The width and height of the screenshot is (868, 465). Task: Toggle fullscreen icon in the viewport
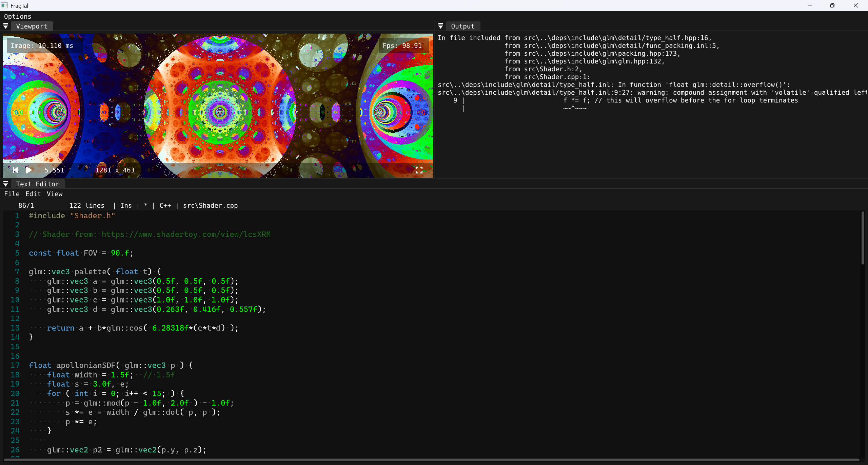(x=419, y=170)
